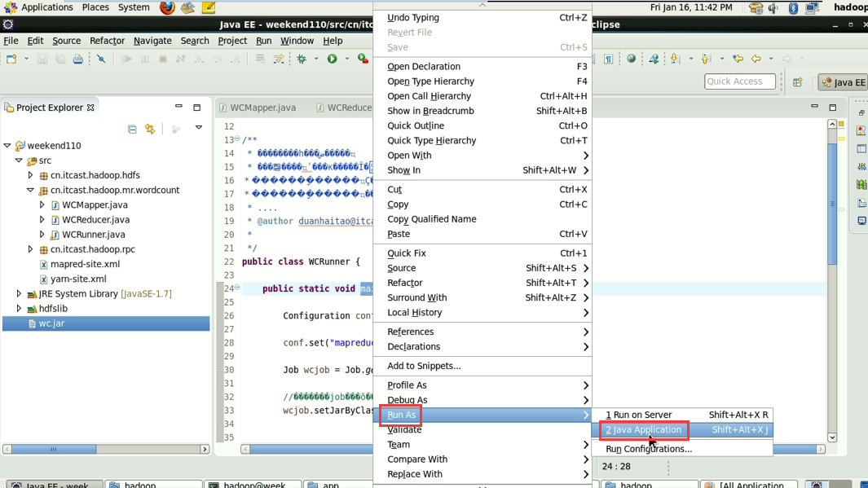This screenshot has height=488, width=868.
Task: Open Project Explorer View Menu triangle
Action: [199, 128]
